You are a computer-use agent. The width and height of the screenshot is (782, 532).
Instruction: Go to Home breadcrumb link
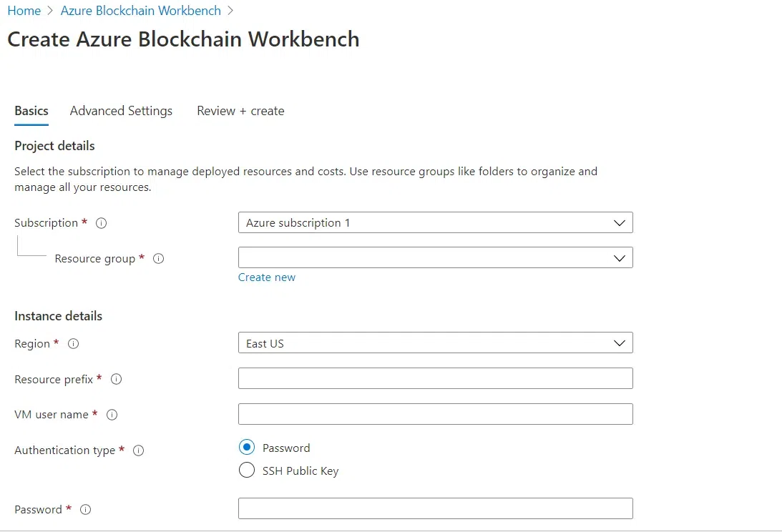coord(24,11)
